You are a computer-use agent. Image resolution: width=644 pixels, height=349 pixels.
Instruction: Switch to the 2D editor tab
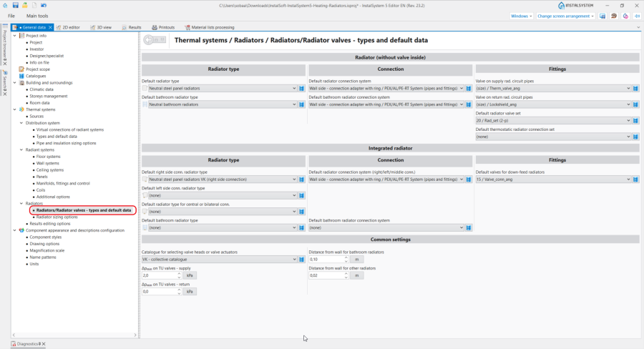68,27
